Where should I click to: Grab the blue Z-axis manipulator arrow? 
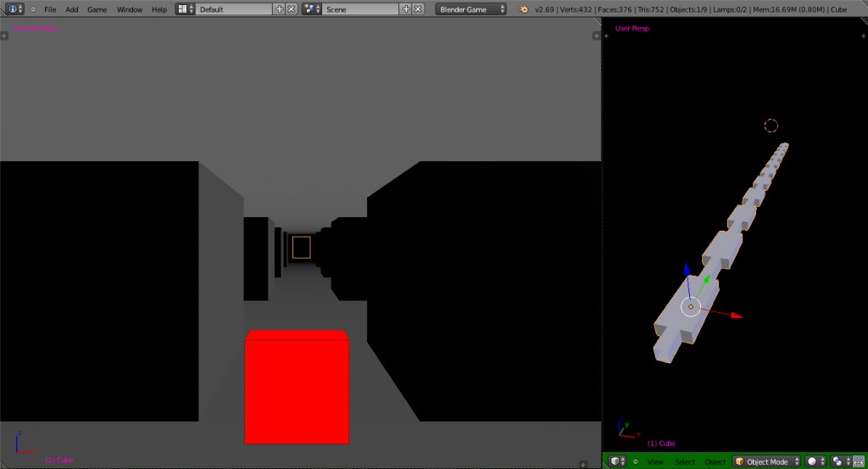pos(687,269)
